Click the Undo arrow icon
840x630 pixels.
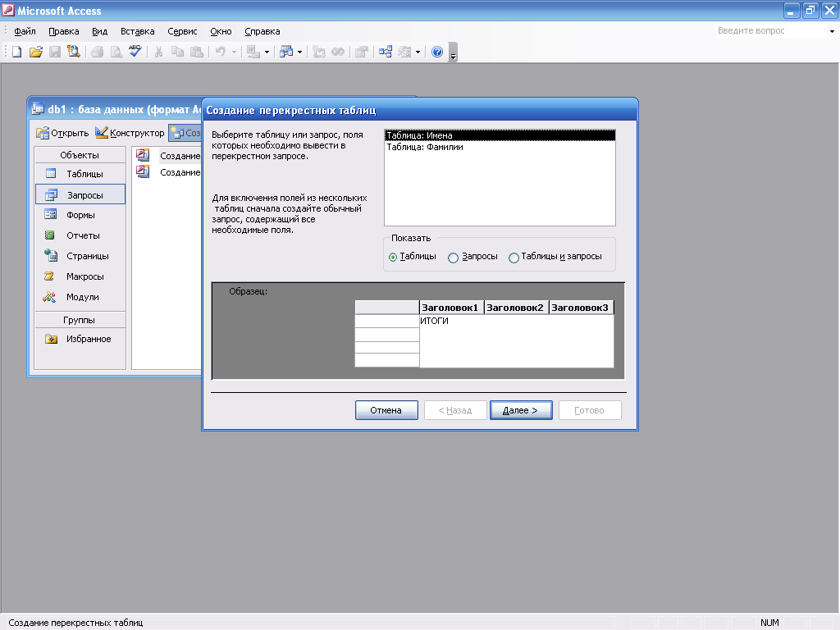click(x=220, y=52)
